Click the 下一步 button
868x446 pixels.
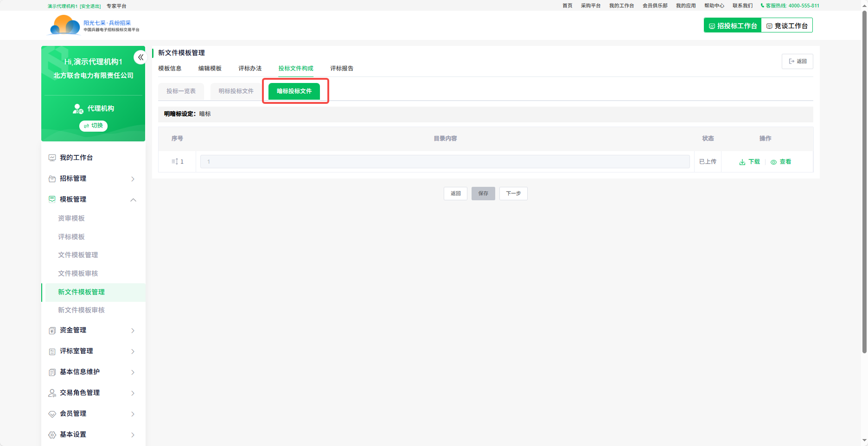point(513,194)
